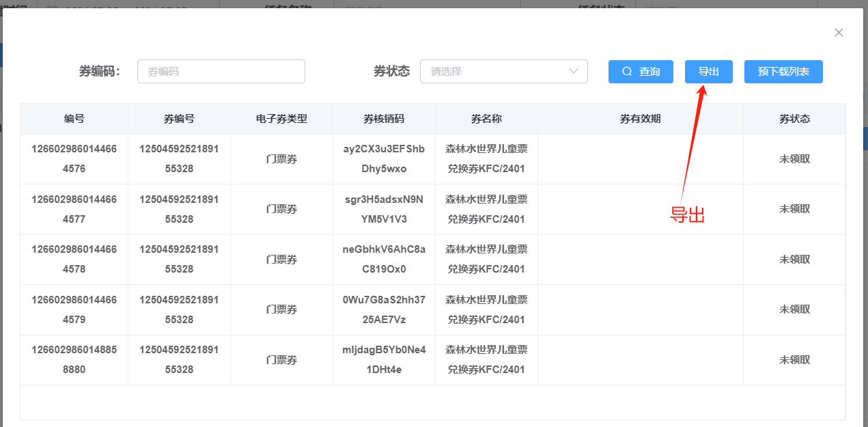The width and height of the screenshot is (868, 427).
Task: Open the 预下载列表 pre-download list
Action: [x=783, y=72]
